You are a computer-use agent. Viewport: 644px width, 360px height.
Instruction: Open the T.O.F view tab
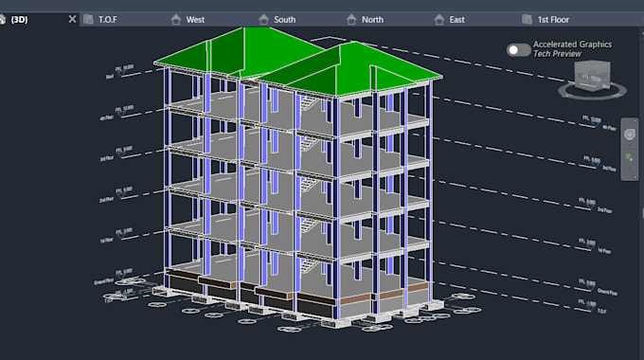click(108, 19)
